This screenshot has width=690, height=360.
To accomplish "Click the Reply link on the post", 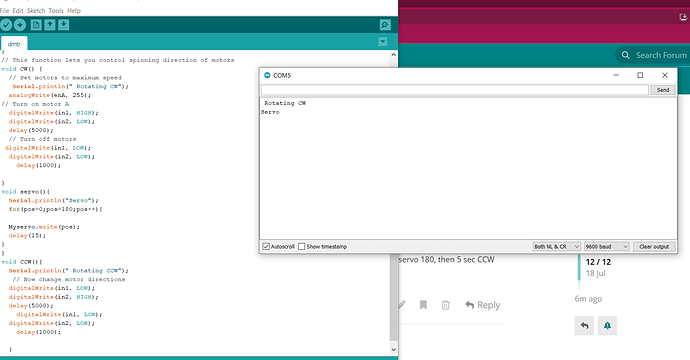I will pyautogui.click(x=483, y=305).
